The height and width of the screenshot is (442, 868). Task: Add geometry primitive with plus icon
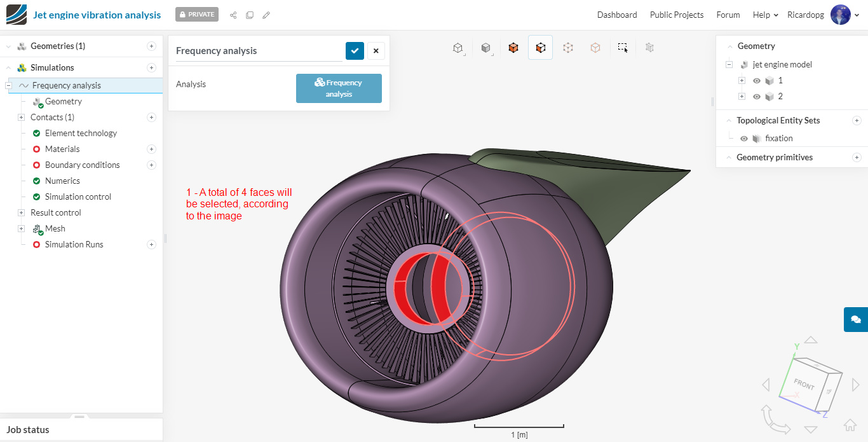click(857, 157)
